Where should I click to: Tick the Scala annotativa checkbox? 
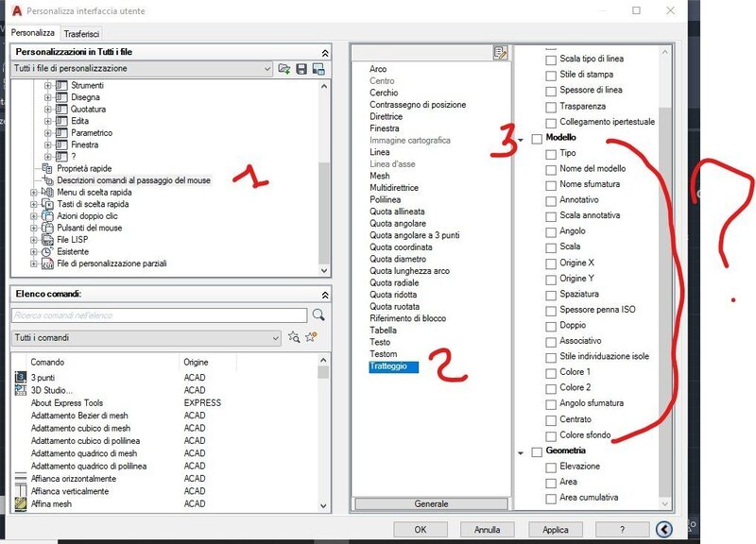tap(551, 216)
